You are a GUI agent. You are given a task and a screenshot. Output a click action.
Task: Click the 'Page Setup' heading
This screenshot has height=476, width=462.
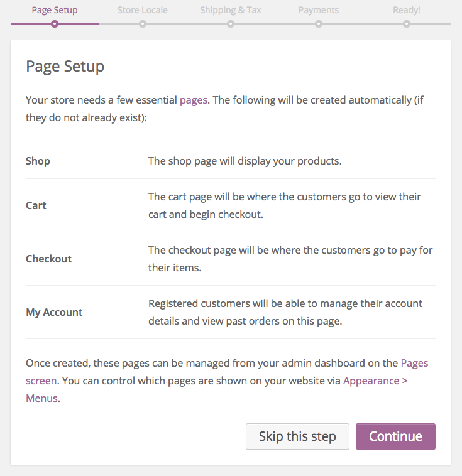tap(65, 67)
